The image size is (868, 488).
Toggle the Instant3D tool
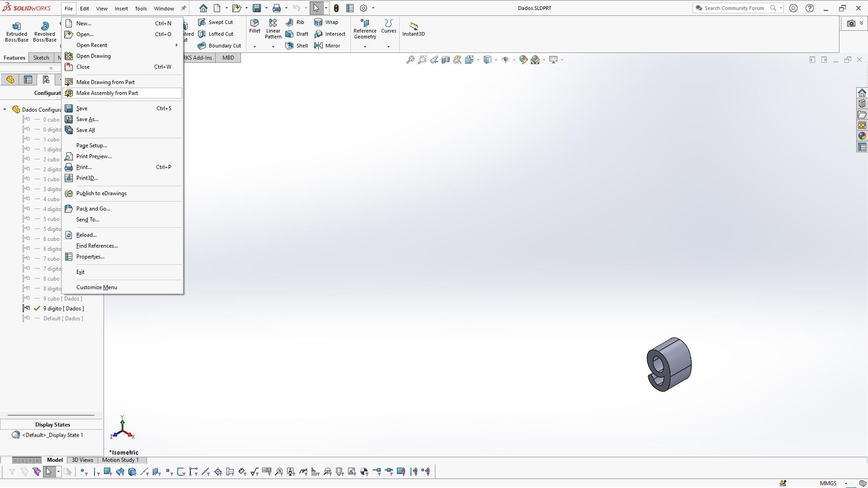coord(413,28)
